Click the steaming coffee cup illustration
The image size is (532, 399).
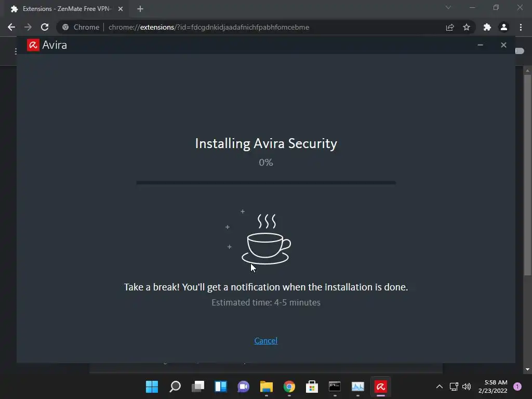266,239
